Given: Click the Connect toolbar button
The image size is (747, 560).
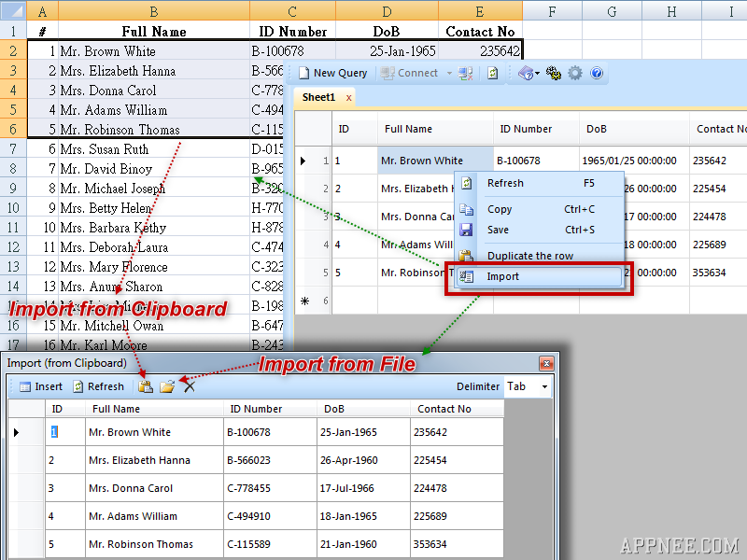Looking at the screenshot, I should coord(409,73).
